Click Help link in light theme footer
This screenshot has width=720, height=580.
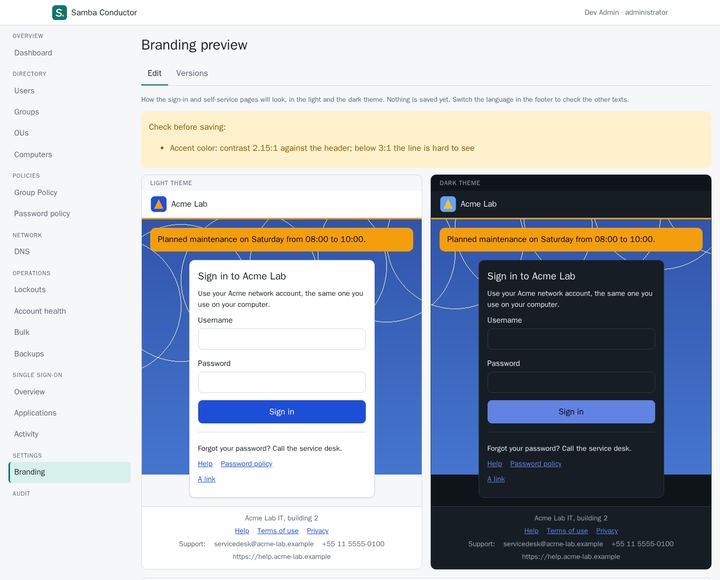[242, 531]
